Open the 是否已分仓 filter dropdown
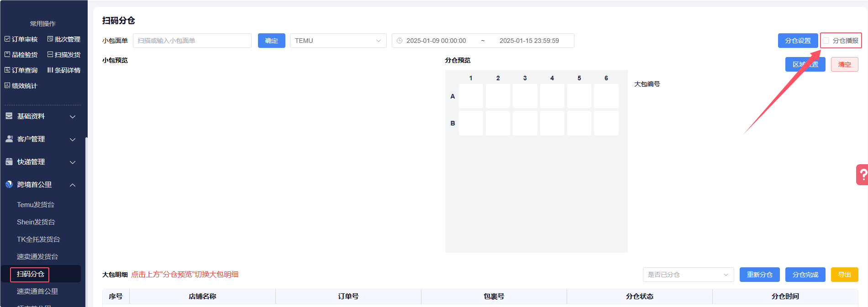Screen dimensions: 868x307 [x=689, y=275]
